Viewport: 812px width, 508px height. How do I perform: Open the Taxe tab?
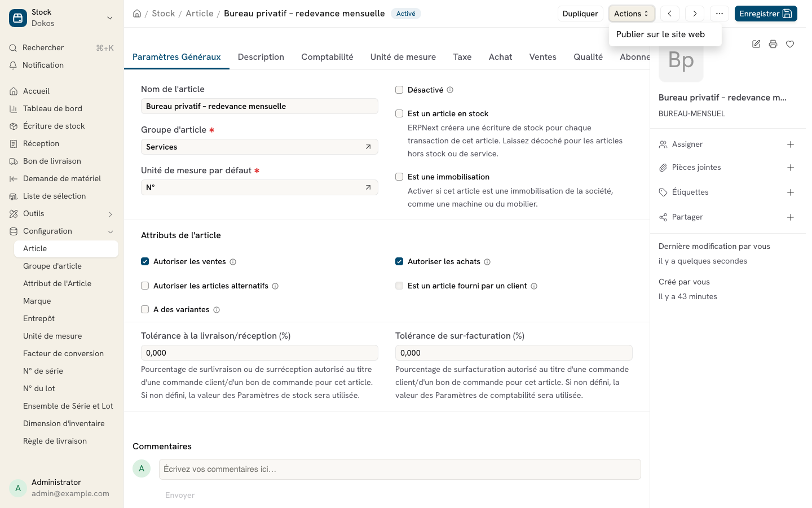[462, 57]
